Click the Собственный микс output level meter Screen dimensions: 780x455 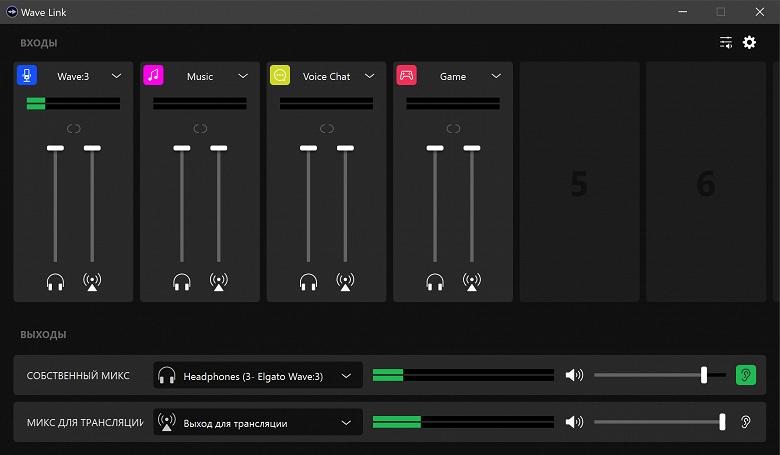coord(463,375)
